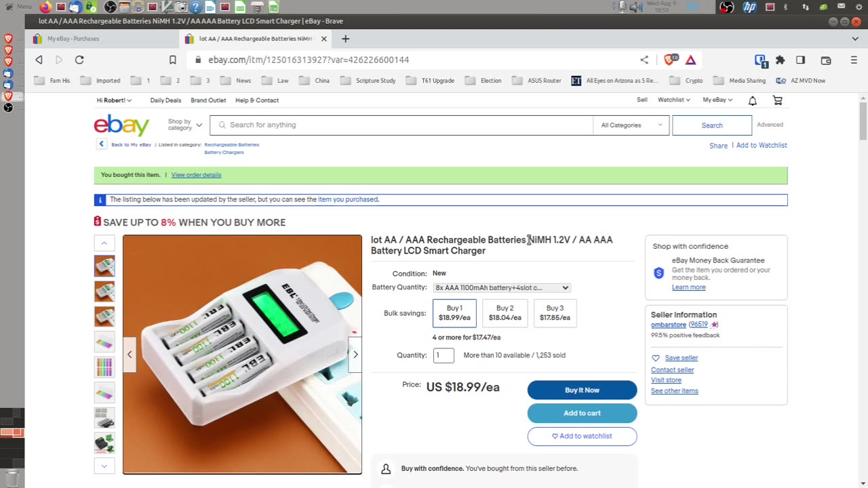Viewport: 868px width, 488px height.
Task: Open the password manager extension icon
Action: point(761,60)
